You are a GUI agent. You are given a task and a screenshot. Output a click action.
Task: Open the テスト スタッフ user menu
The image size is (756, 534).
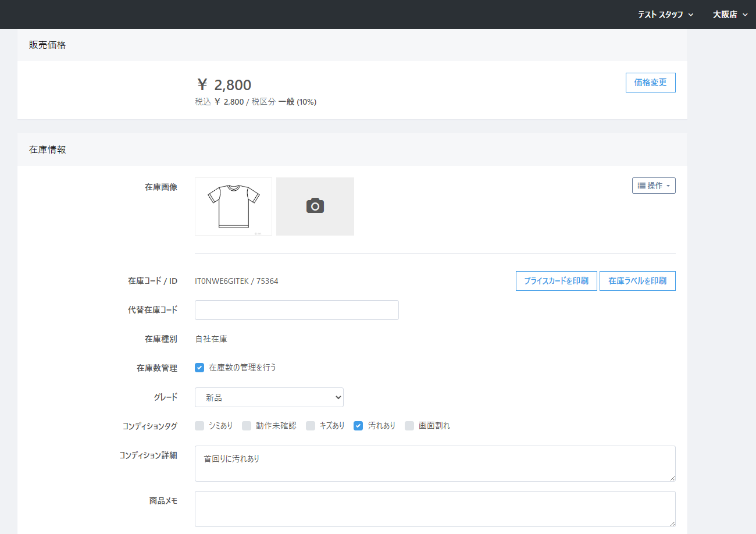pyautogui.click(x=665, y=15)
